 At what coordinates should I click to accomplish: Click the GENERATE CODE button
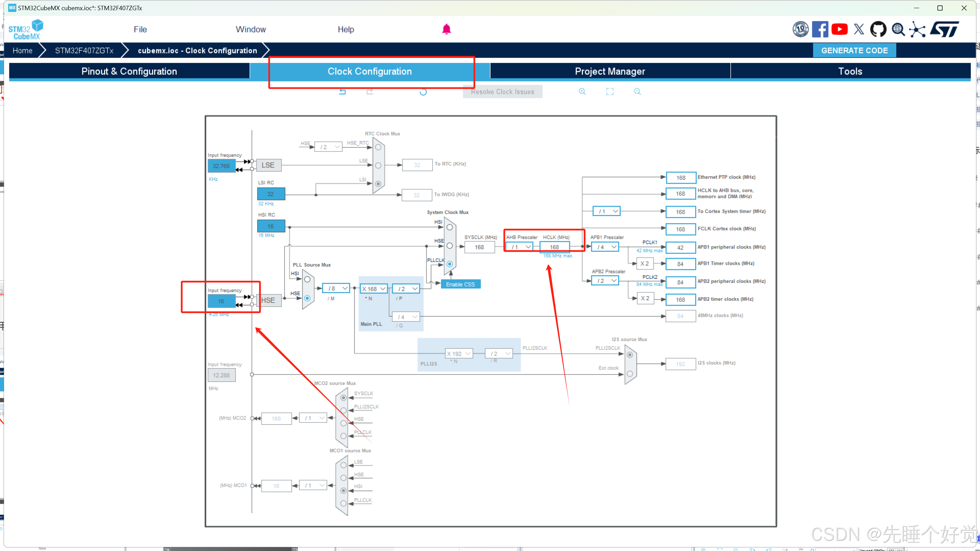[x=854, y=51]
